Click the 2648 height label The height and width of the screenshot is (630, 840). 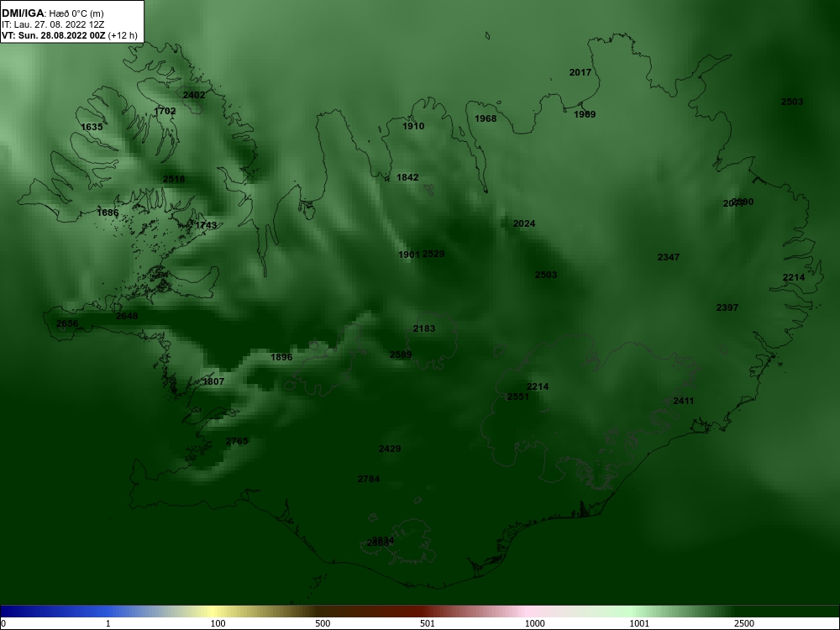coord(127,316)
